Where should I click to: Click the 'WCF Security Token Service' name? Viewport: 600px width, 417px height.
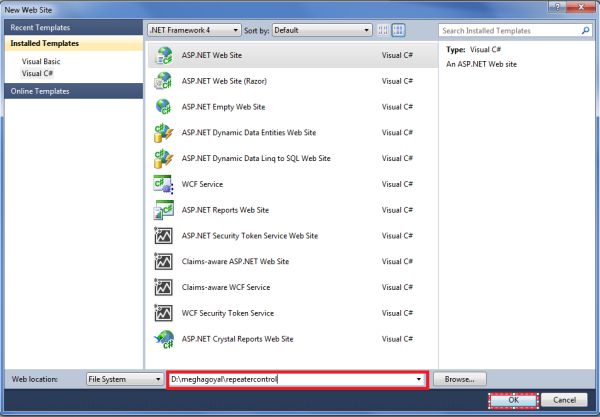coord(228,313)
